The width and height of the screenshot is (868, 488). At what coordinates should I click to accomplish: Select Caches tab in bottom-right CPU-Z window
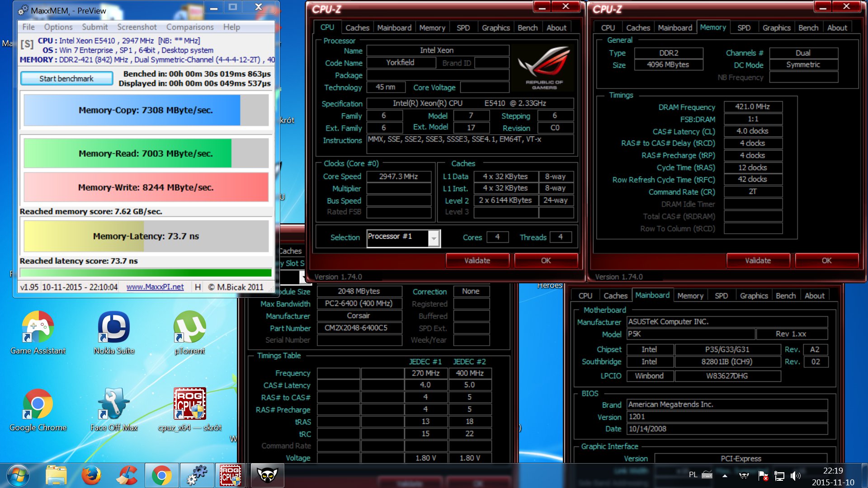coord(615,296)
